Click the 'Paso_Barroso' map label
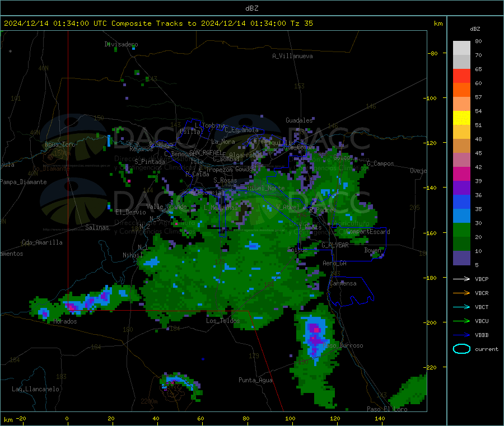The image size is (504, 426). pos(343,345)
